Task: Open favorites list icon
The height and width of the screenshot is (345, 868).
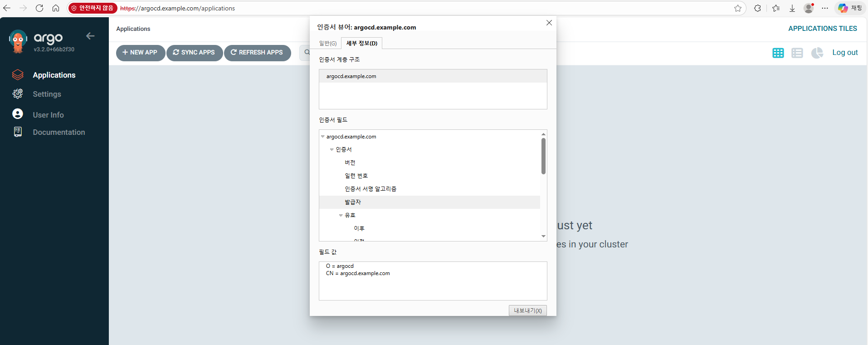Action: tap(776, 8)
